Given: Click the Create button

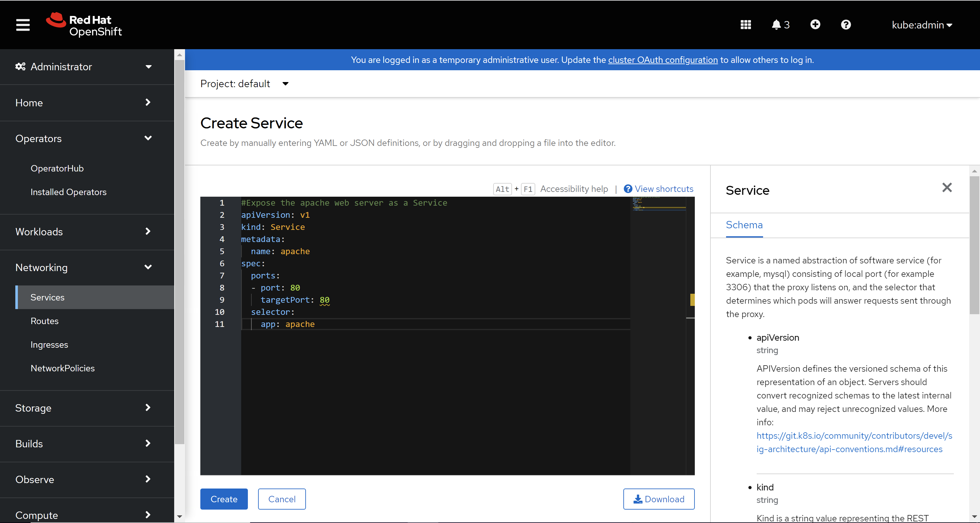Looking at the screenshot, I should click(224, 499).
